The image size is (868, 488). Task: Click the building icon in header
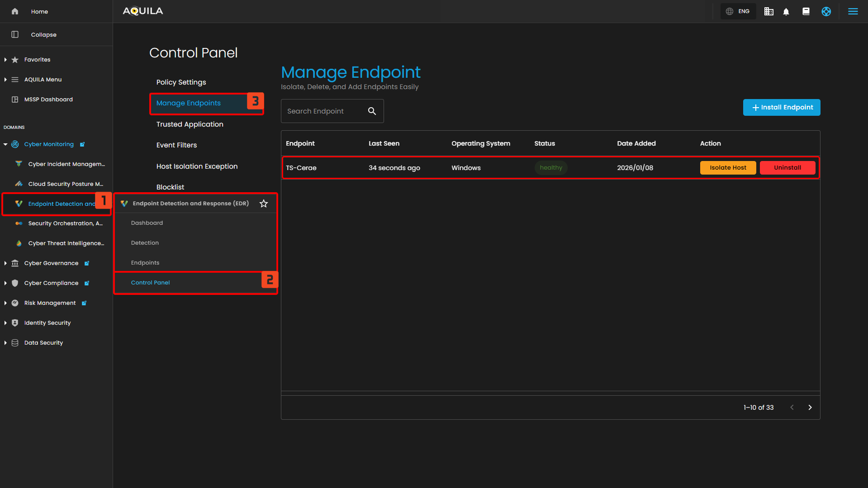768,12
